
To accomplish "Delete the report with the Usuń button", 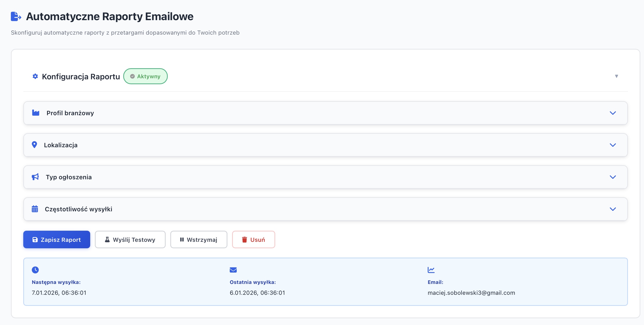I will [254, 239].
